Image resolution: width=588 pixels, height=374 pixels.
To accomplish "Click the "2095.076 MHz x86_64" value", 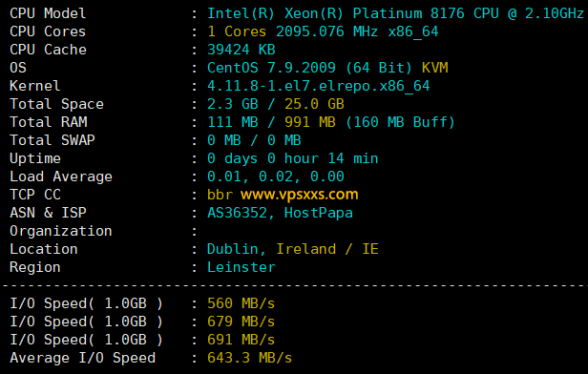I will coord(357,31).
